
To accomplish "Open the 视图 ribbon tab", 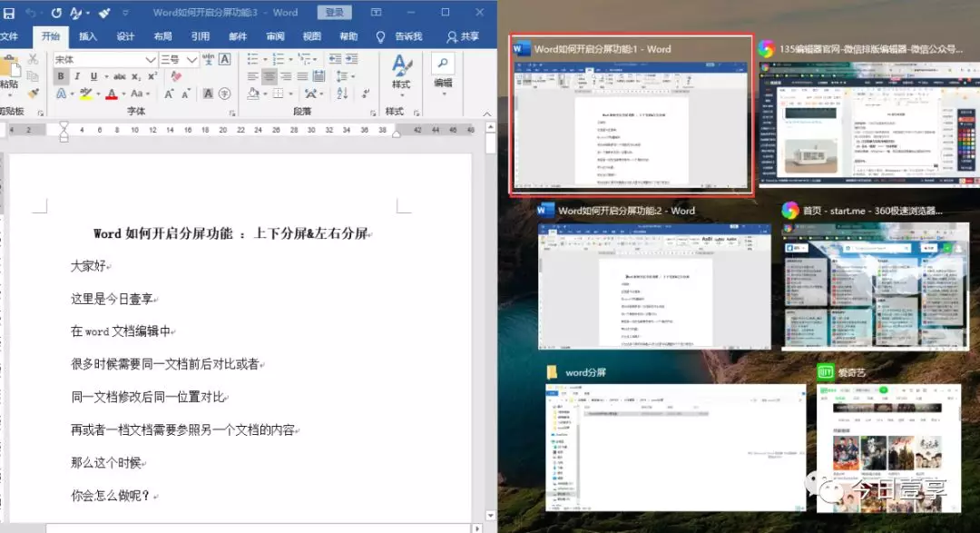I will point(311,36).
